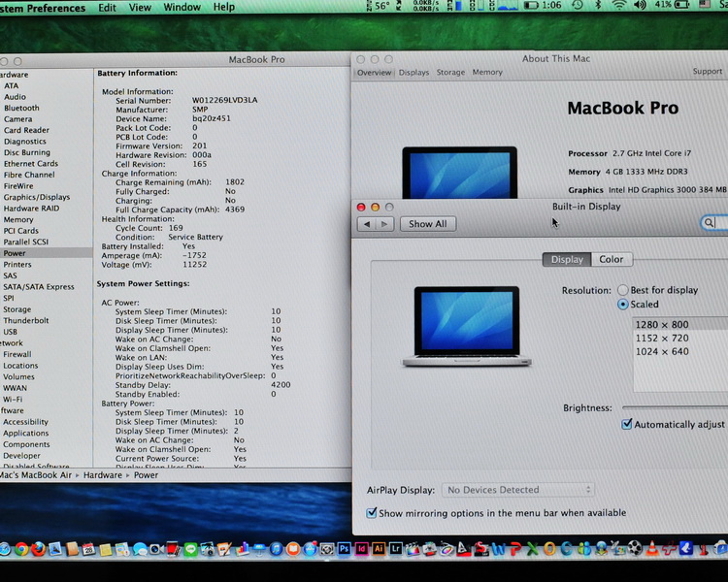Adjust the Brightness slider
728x582 pixels.
675,407
